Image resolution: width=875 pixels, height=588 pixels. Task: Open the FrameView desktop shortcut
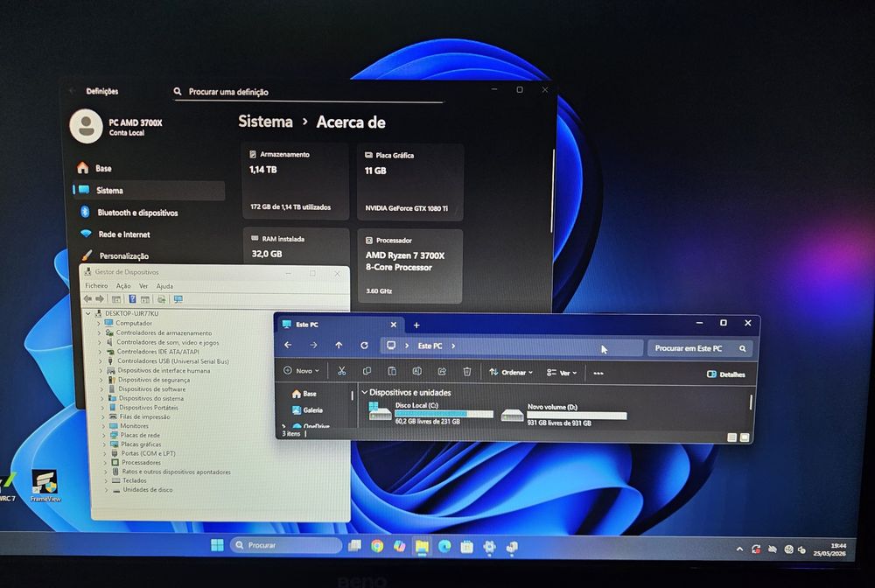[x=45, y=486]
